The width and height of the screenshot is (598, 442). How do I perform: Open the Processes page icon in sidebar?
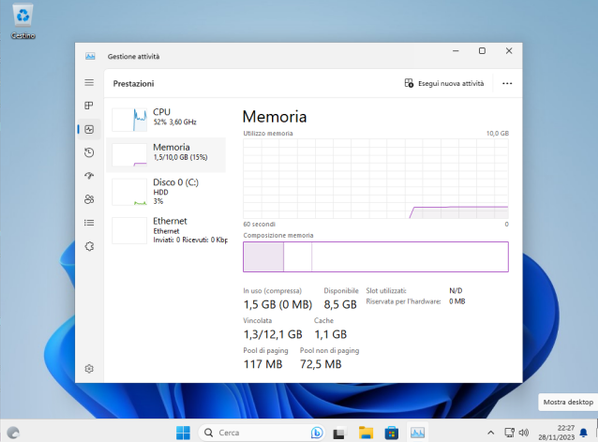point(89,106)
